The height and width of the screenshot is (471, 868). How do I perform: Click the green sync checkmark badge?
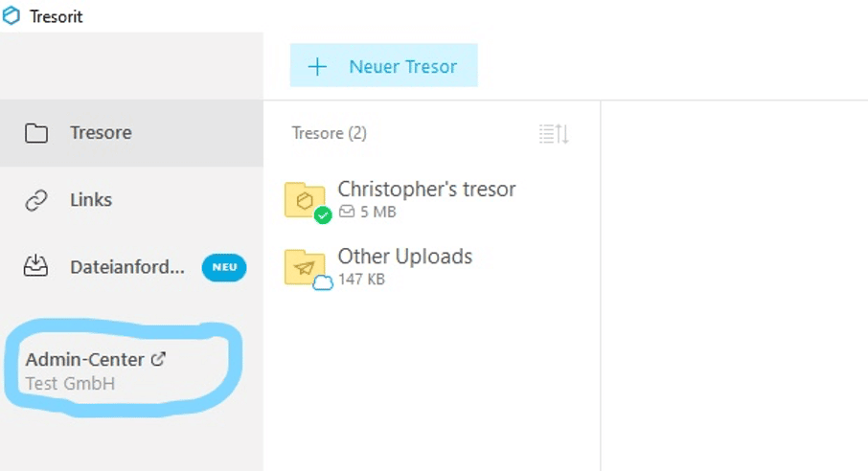[x=323, y=215]
